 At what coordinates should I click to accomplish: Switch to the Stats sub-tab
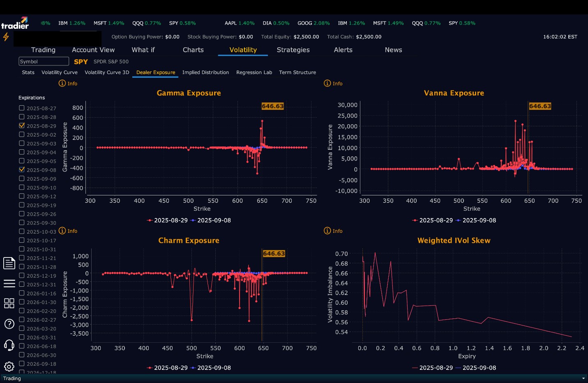[x=28, y=72]
